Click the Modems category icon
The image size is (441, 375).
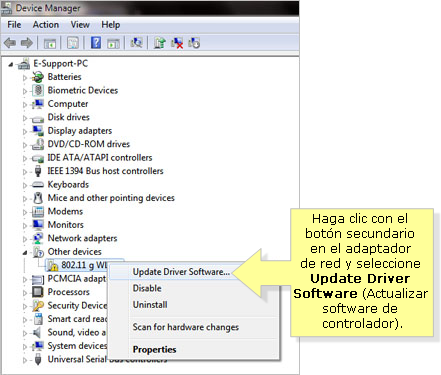(38, 211)
